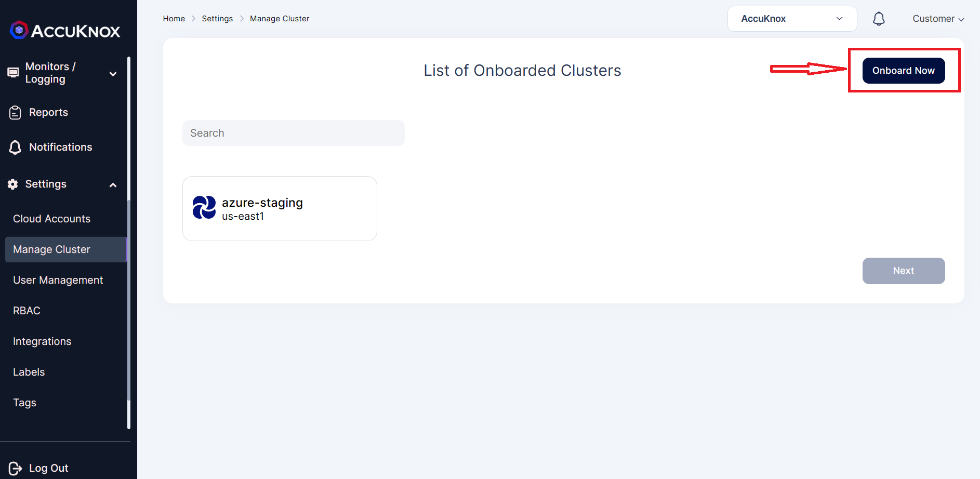Click the Log Out exit icon
This screenshot has height=479, width=980.
15,468
